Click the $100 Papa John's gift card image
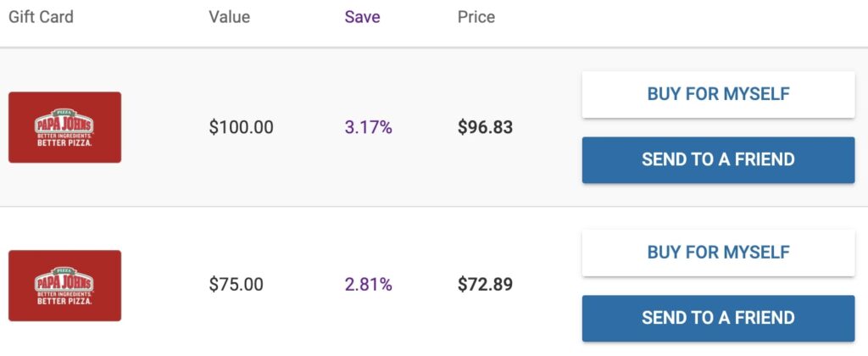868x356 pixels. 64,127
